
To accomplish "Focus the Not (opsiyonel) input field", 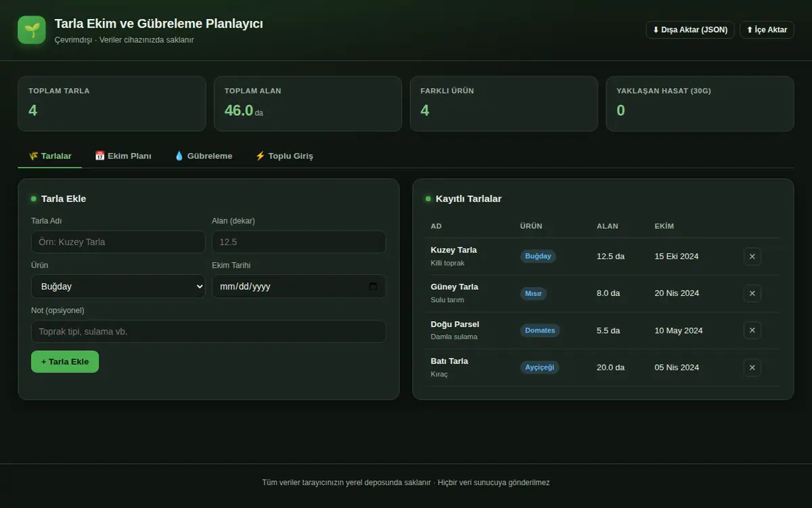I will (208, 331).
